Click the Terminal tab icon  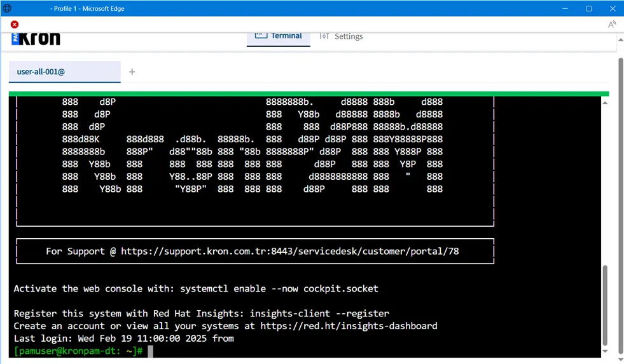point(261,36)
